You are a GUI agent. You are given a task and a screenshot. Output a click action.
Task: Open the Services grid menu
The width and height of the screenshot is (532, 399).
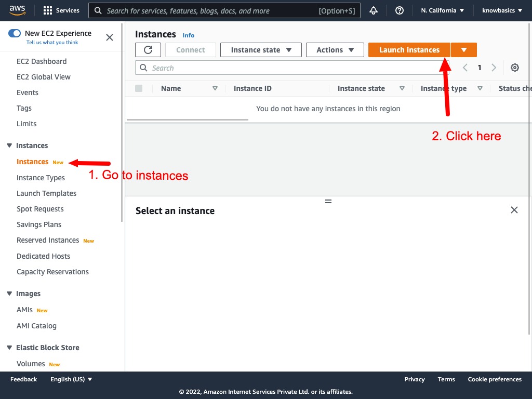coord(61,10)
